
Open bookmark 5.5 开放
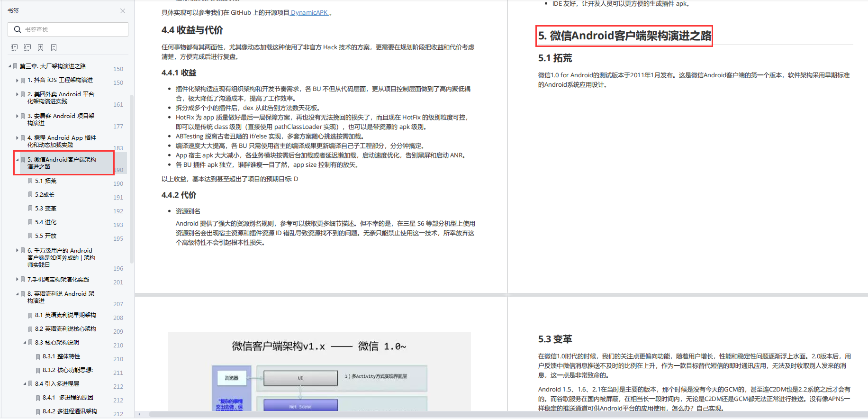point(45,236)
